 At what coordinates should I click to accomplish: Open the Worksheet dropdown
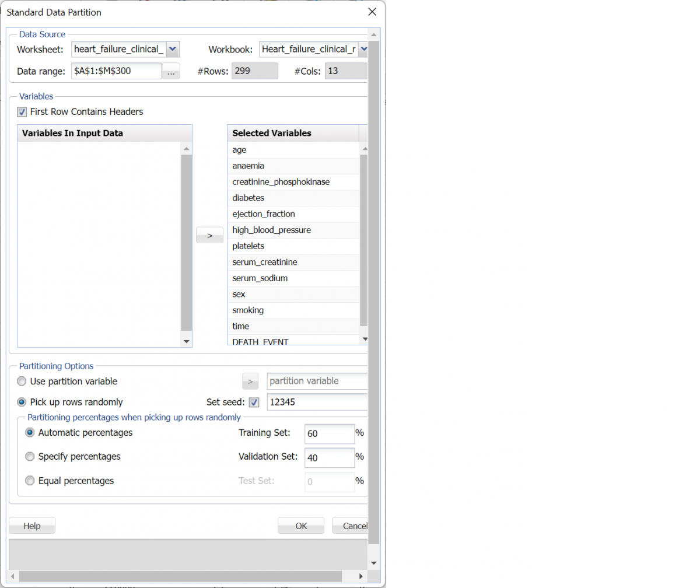(x=173, y=49)
